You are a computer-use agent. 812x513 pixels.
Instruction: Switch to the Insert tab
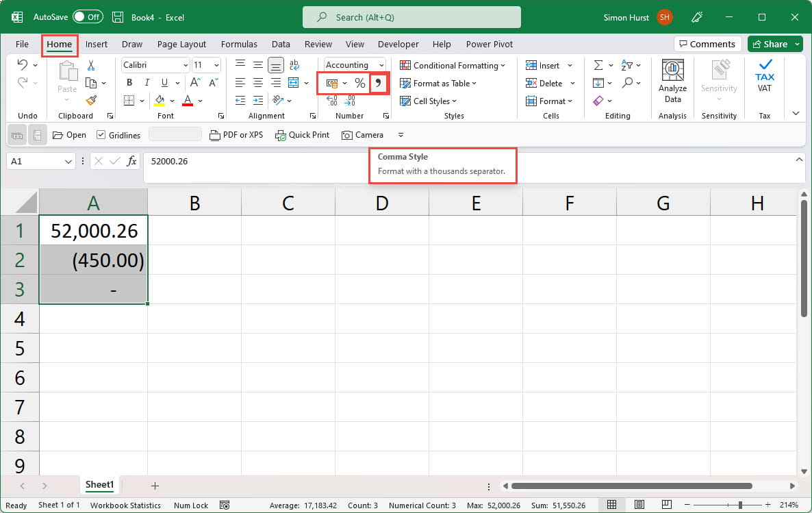[97, 44]
